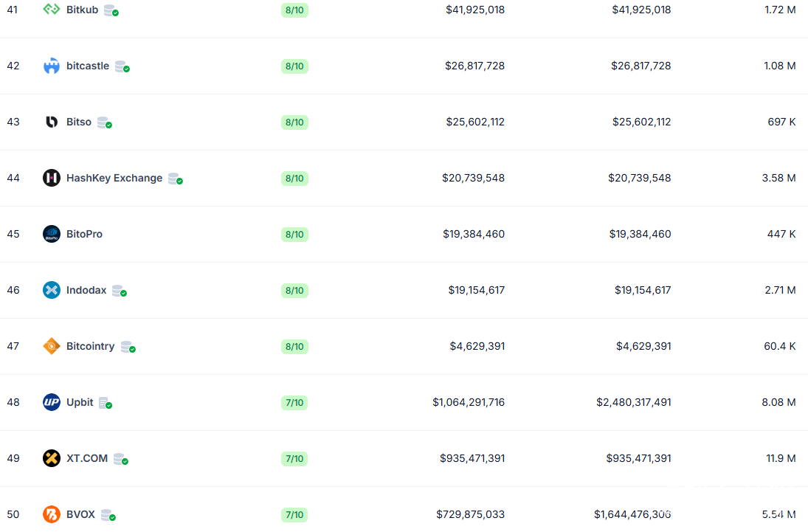Viewport: 808px width, 532px height.
Task: Click the Upbit exchange logo
Action: 52,402
